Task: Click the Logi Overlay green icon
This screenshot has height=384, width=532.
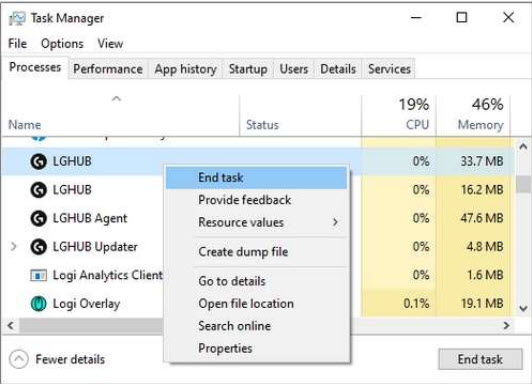Action: [x=38, y=303]
